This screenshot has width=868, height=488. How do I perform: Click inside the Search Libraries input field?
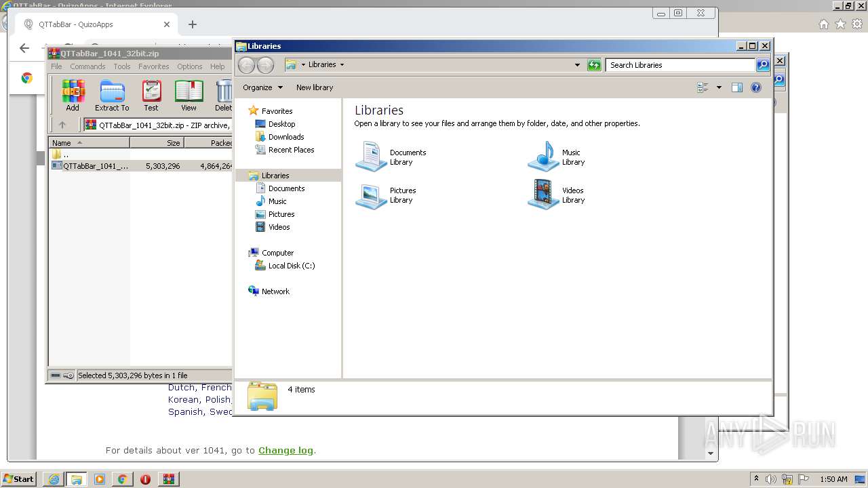point(680,65)
